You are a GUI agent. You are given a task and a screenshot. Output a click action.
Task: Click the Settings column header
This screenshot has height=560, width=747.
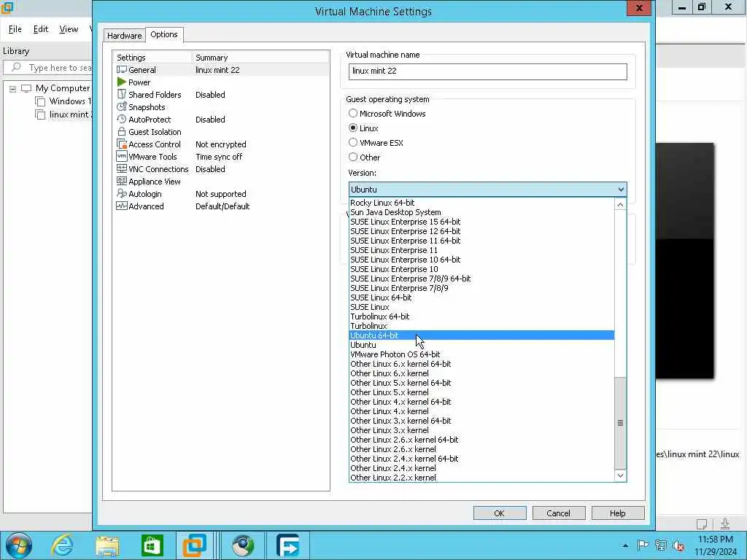(152, 57)
